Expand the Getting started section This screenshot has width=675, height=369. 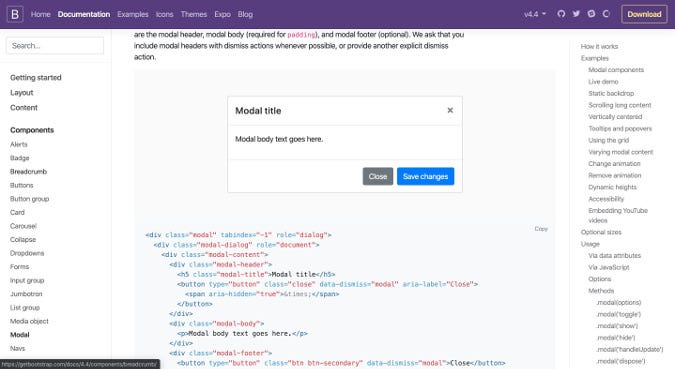click(x=36, y=78)
